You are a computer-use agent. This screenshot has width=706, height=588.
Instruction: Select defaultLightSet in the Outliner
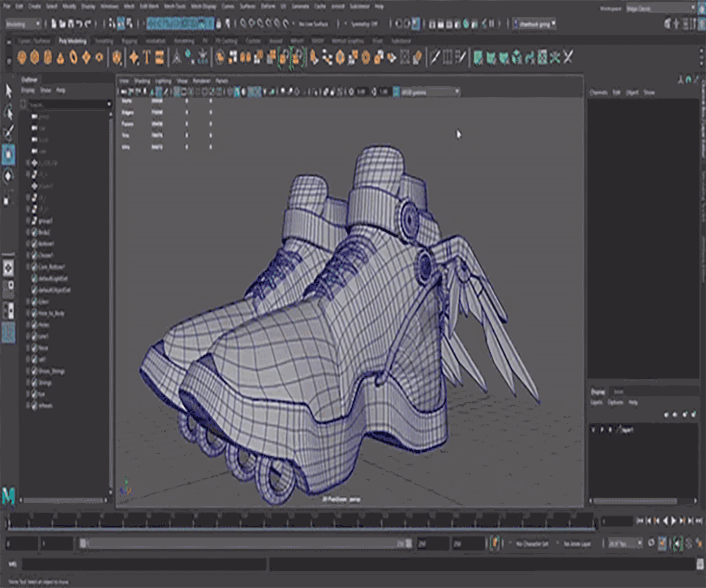click(53, 278)
